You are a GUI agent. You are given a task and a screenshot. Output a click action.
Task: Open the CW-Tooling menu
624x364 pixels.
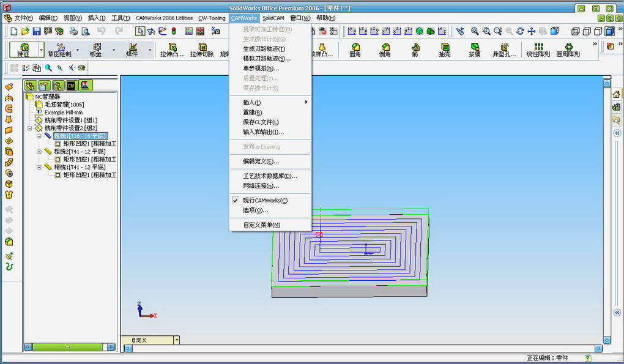pyautogui.click(x=212, y=18)
